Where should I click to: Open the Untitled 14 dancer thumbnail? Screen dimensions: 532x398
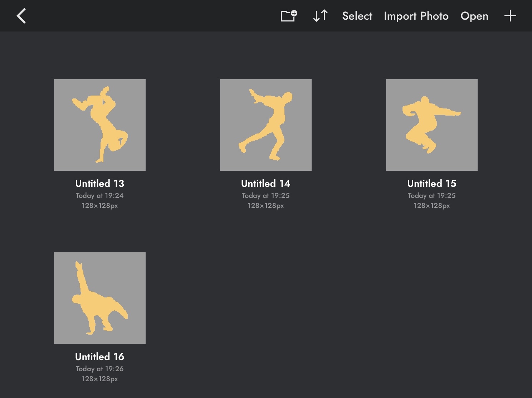[x=266, y=125]
